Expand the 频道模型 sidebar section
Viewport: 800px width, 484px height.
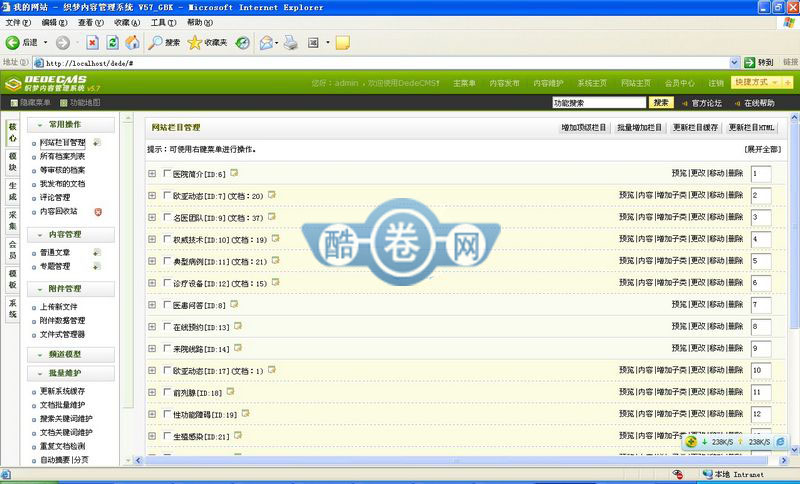pyautogui.click(x=70, y=354)
